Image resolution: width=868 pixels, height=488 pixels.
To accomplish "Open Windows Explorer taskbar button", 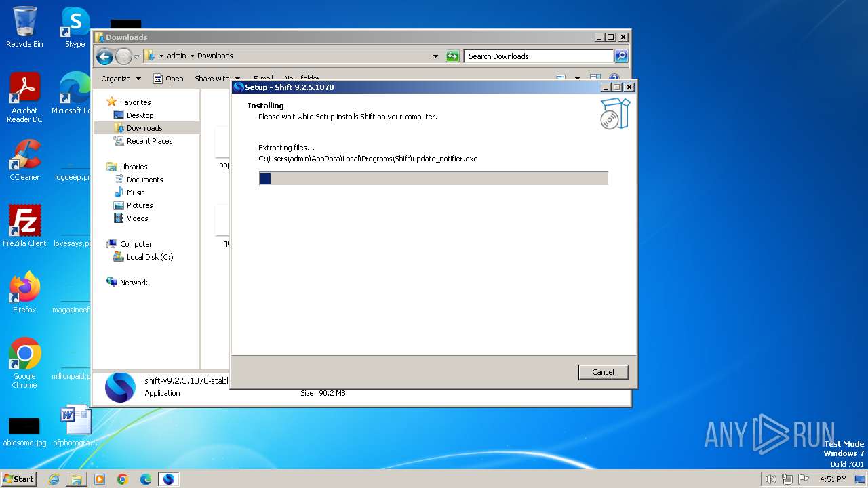I will (x=77, y=479).
